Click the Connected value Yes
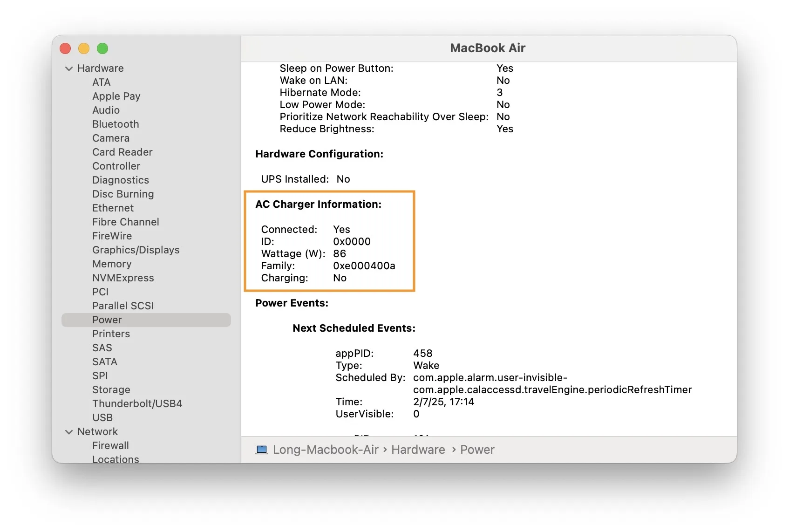This screenshot has width=789, height=532. [341, 230]
